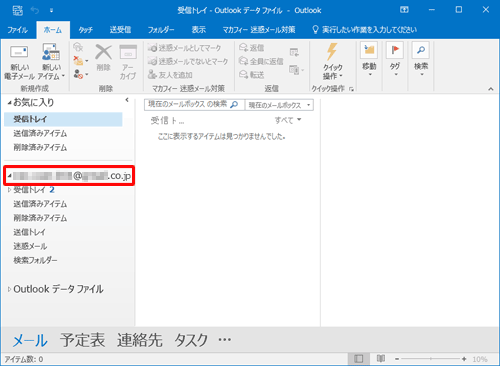The height and width of the screenshot is (366, 500).
Task: Switch to the 表示 tab
Action: [x=198, y=30]
